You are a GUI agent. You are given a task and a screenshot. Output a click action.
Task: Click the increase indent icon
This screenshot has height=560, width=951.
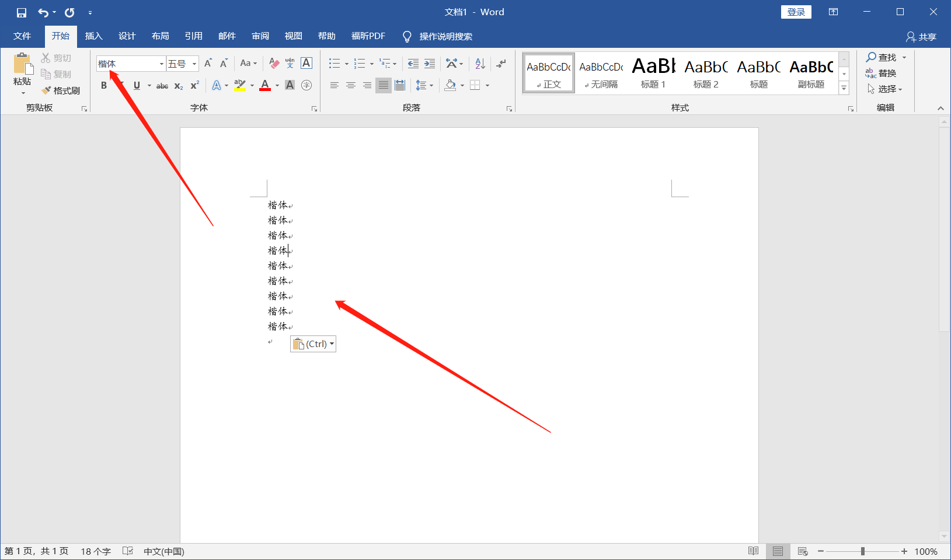(x=430, y=64)
